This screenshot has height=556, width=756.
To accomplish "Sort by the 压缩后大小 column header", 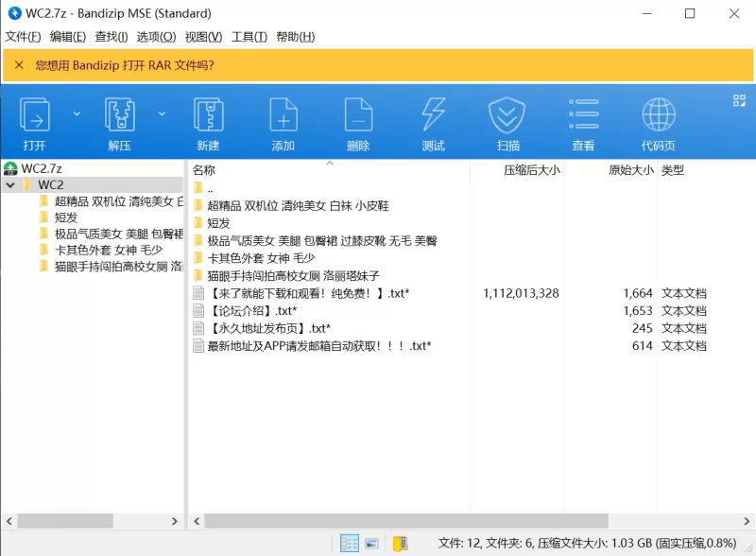I will (532, 170).
